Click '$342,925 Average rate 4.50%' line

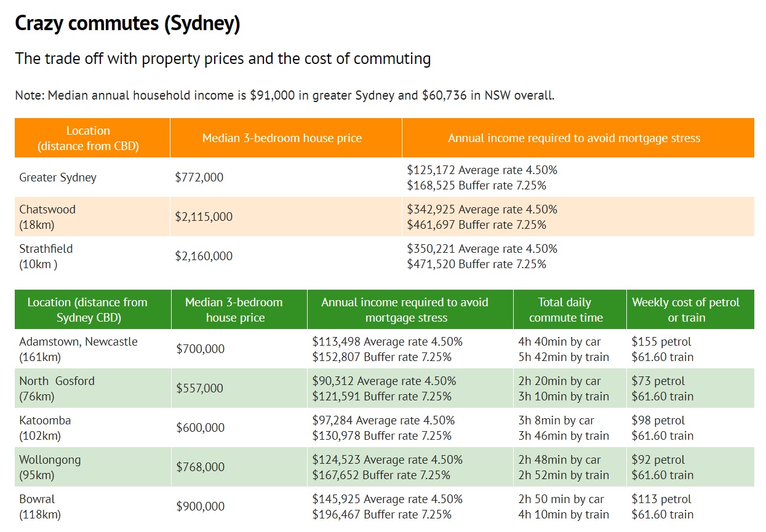coord(482,210)
